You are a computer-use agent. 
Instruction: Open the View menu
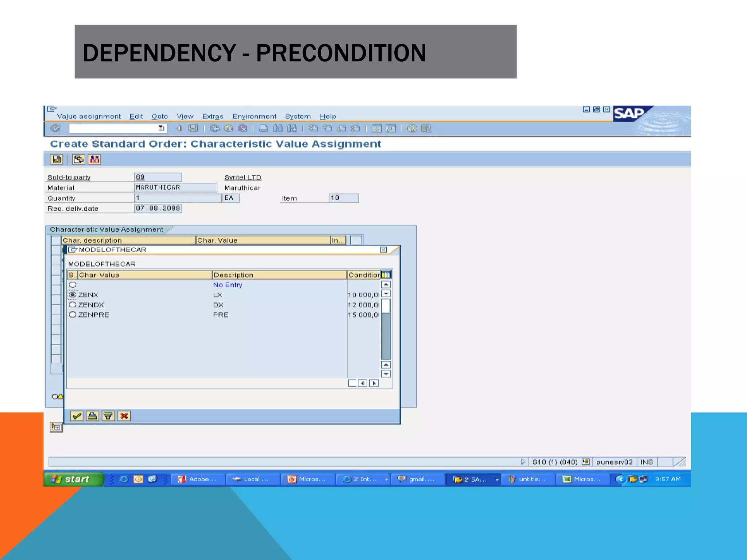(185, 116)
